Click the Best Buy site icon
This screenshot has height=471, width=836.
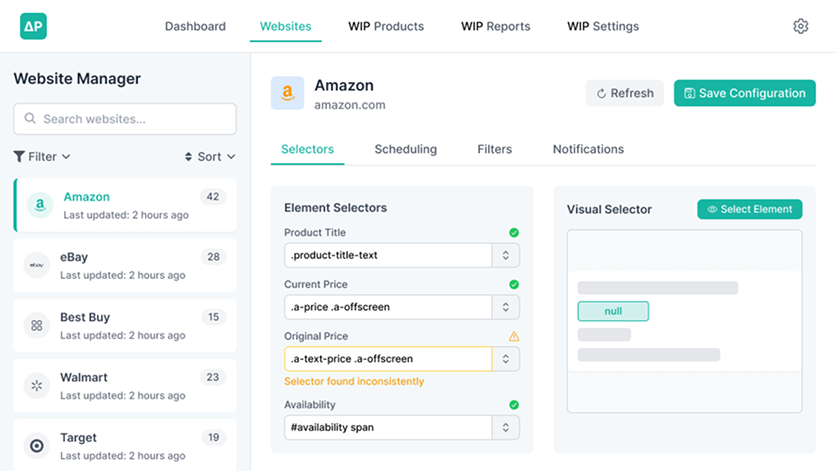[37, 325]
